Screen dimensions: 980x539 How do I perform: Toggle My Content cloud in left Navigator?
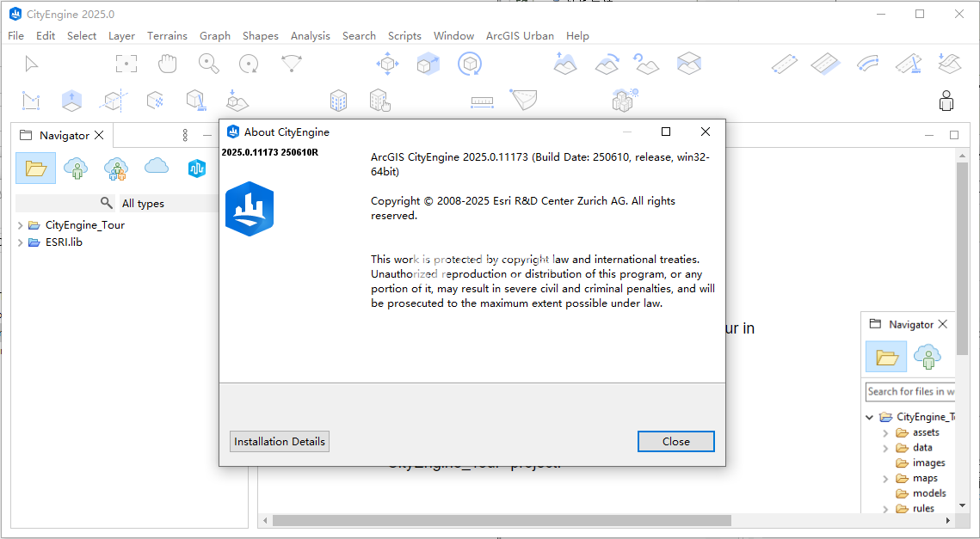(76, 168)
